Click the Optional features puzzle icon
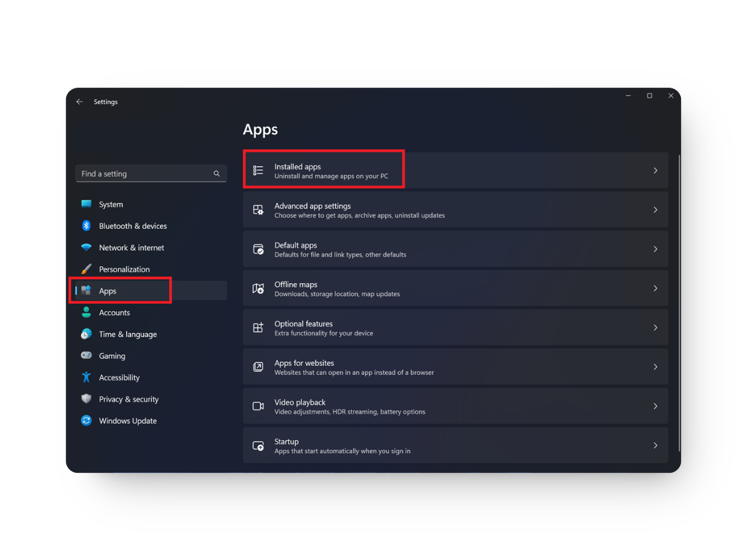Image resolution: width=747 pixels, height=560 pixels. coord(258,327)
